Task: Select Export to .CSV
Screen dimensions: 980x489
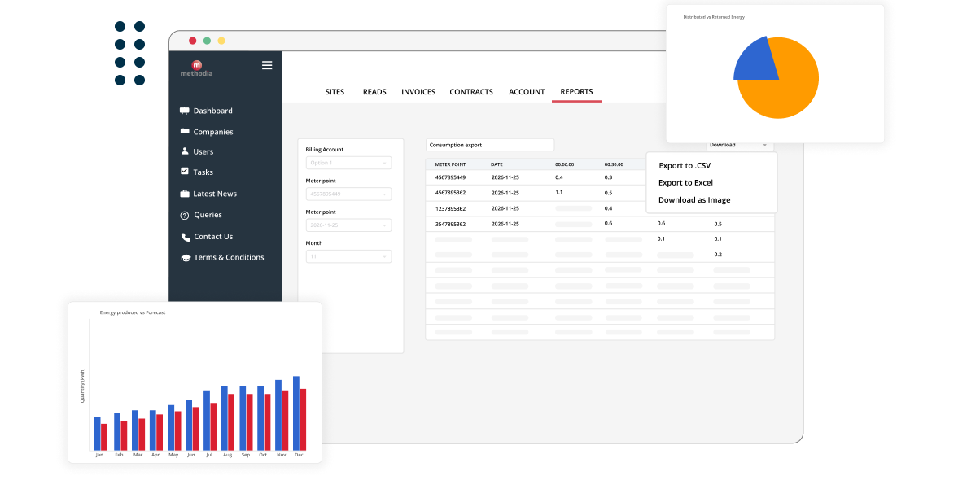Action: pos(685,165)
